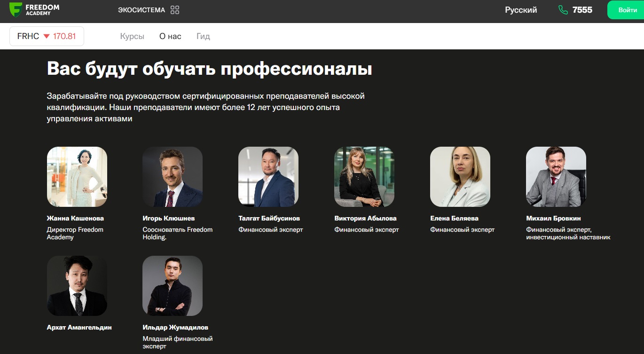Click the О нас navigation item
The width and height of the screenshot is (644, 354).
(x=170, y=36)
